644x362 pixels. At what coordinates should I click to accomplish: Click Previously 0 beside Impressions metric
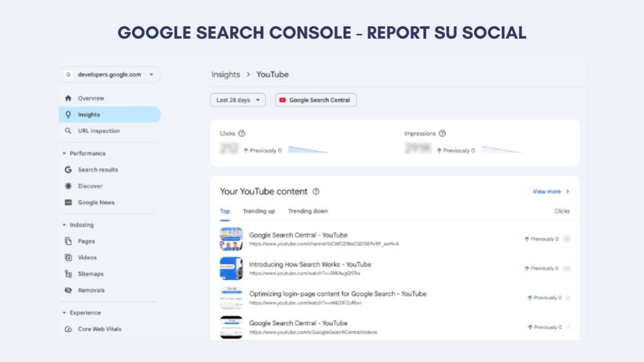[x=455, y=151]
